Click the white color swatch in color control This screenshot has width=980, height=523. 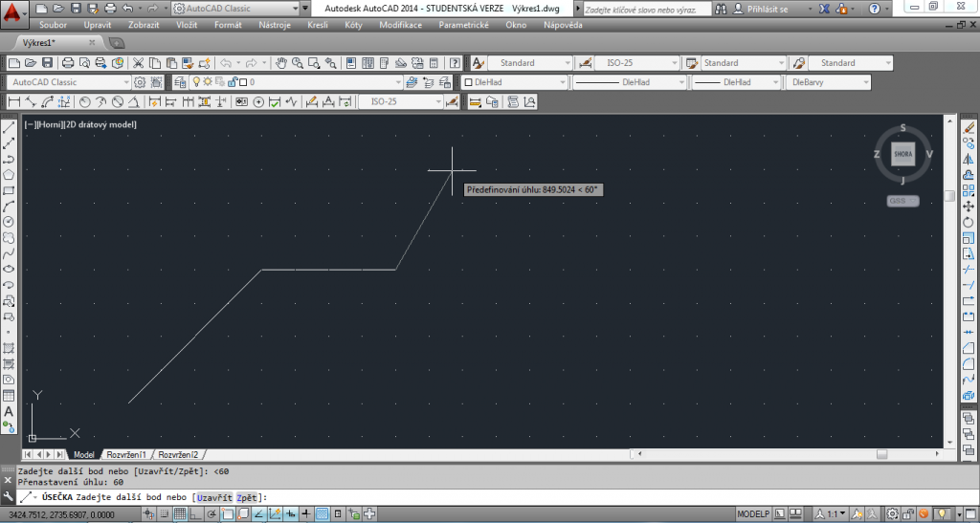[x=468, y=82]
